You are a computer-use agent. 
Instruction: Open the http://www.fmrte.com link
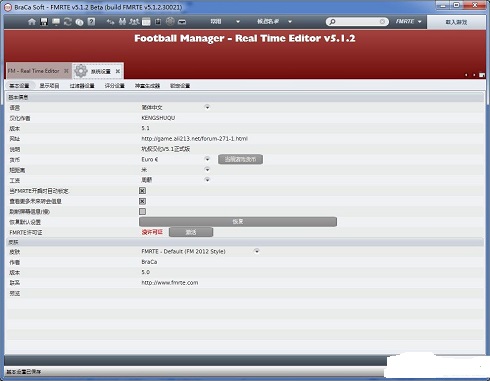tap(170, 283)
